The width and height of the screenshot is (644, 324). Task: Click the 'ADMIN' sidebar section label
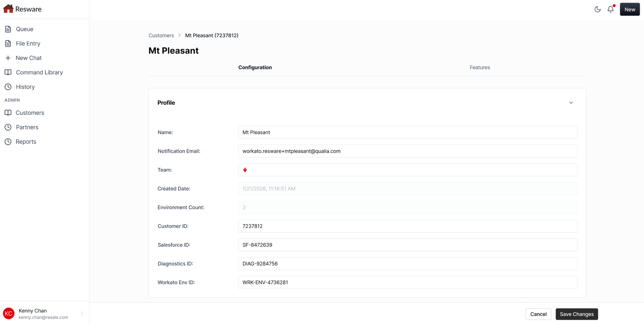pos(12,100)
